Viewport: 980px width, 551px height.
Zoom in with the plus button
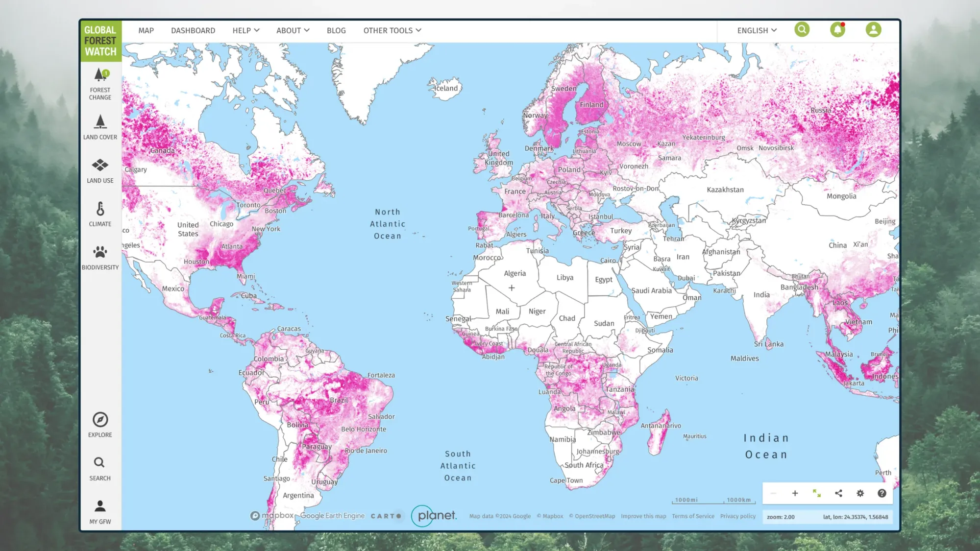pos(795,493)
